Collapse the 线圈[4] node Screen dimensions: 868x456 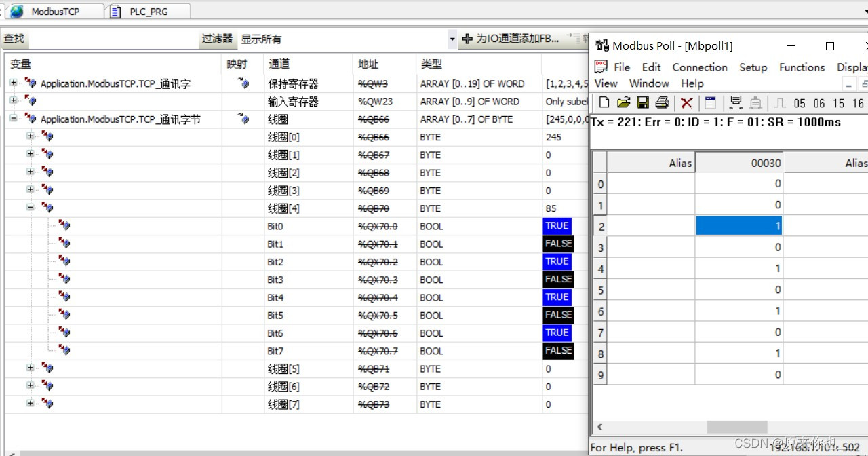pyautogui.click(x=31, y=208)
